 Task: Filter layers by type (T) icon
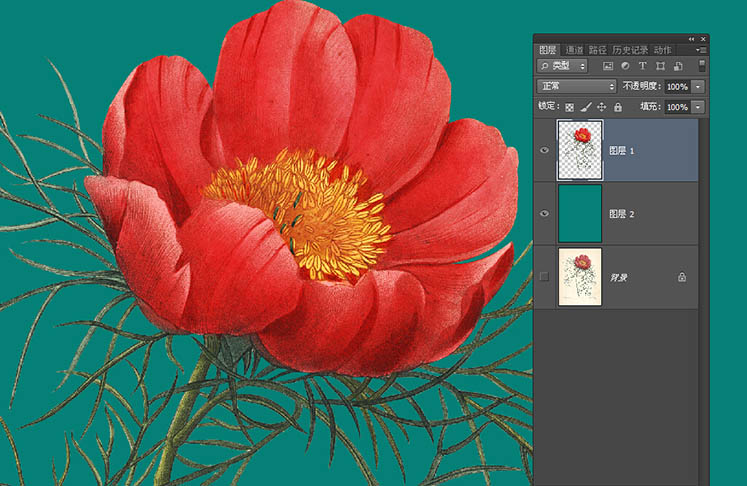click(x=643, y=66)
